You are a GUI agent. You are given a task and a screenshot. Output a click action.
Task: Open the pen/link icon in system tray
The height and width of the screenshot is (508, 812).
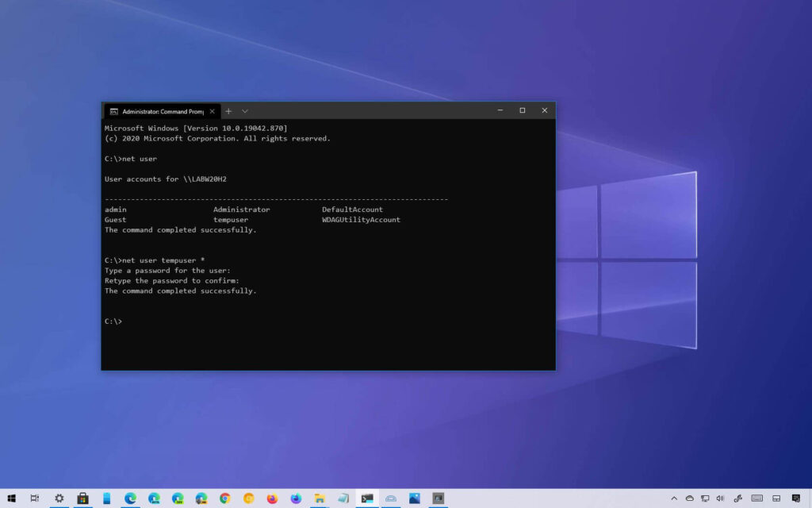coord(738,498)
